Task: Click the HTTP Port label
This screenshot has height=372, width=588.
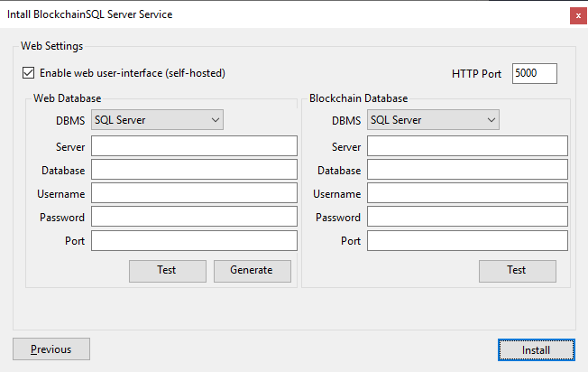Action: 477,73
